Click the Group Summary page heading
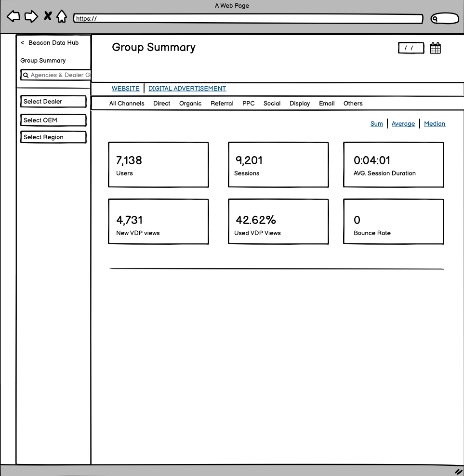Image resolution: width=464 pixels, height=476 pixels. point(154,47)
